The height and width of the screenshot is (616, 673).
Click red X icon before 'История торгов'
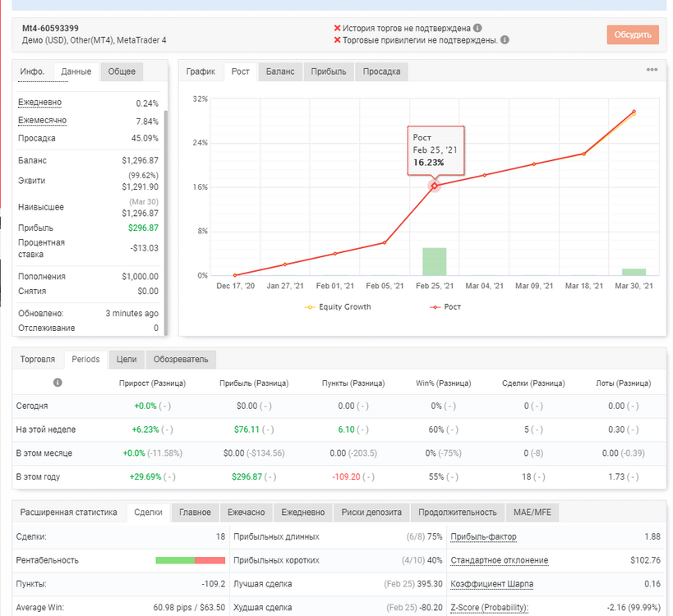338,28
